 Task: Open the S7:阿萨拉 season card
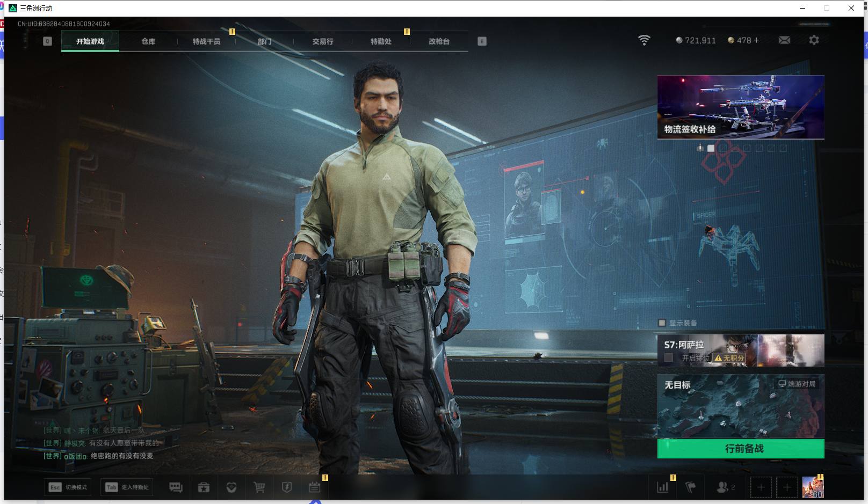click(x=741, y=350)
